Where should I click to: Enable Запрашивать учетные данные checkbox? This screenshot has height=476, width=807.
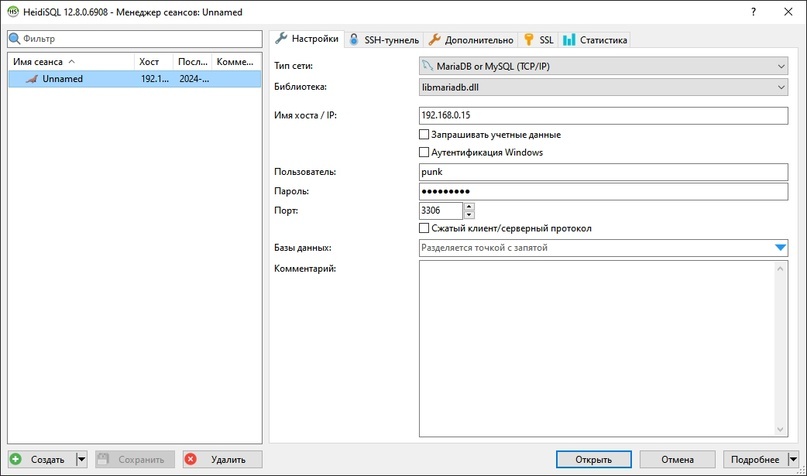click(x=424, y=134)
